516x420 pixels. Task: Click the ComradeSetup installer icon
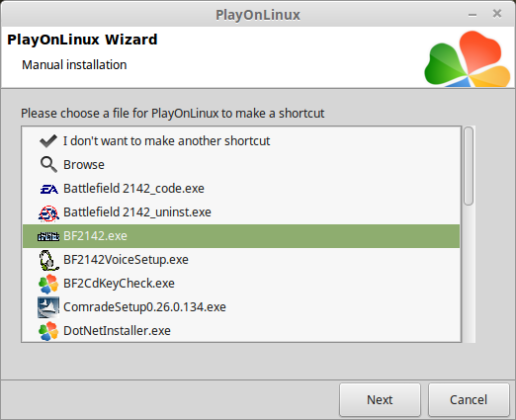click(x=48, y=307)
